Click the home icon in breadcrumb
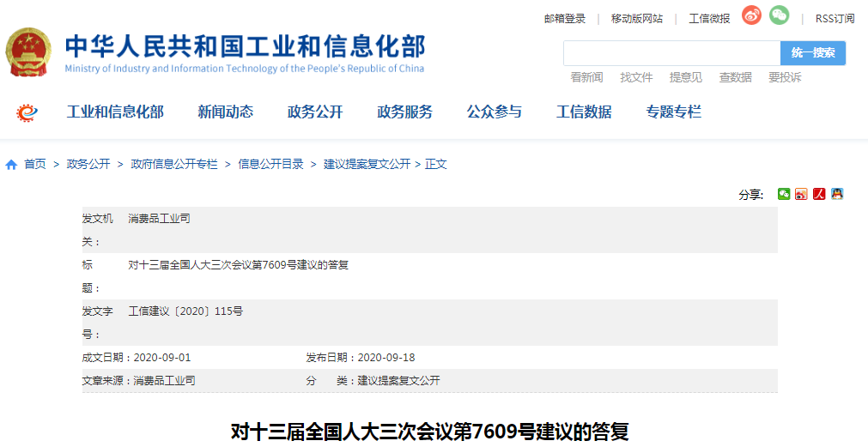Screen dimensions: 868x447 pos(11,165)
